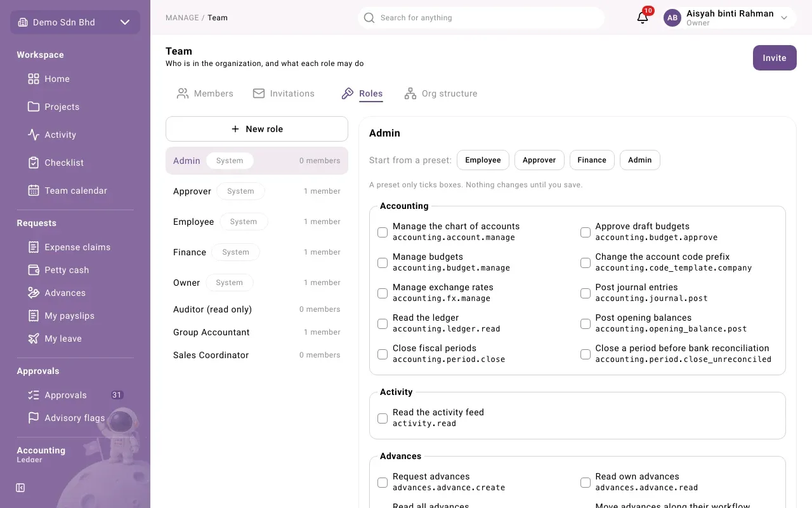The image size is (812, 508).
Task: Select the Auditor (read only) role
Action: pos(257,309)
